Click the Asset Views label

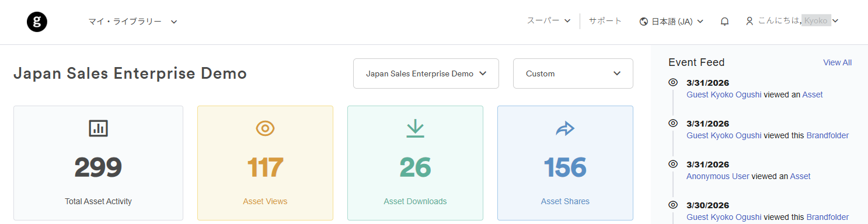265,201
